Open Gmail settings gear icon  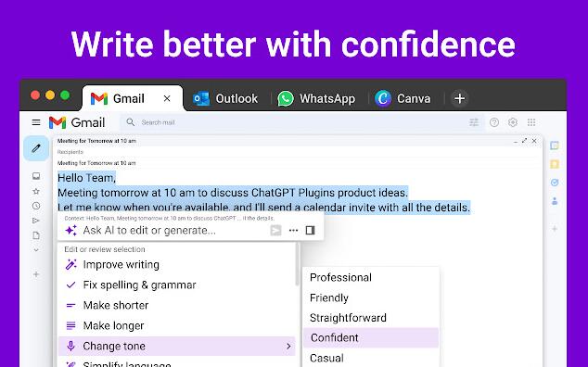(x=513, y=122)
